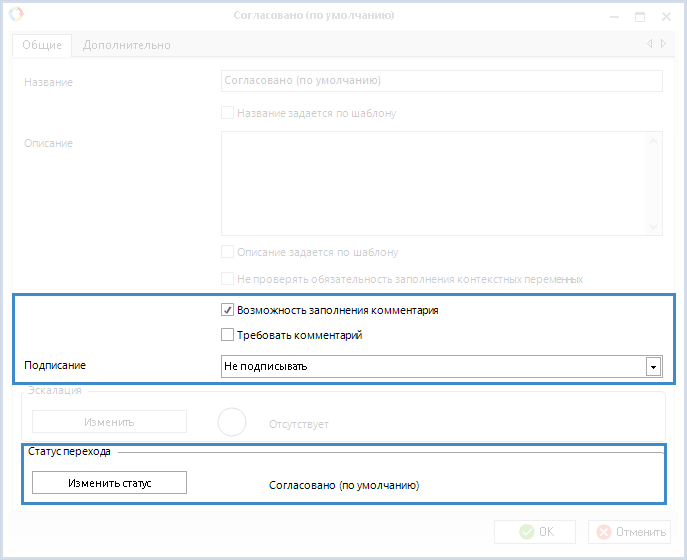Open the Дополнительно tab
The width and height of the screenshot is (687, 560).
point(126,45)
